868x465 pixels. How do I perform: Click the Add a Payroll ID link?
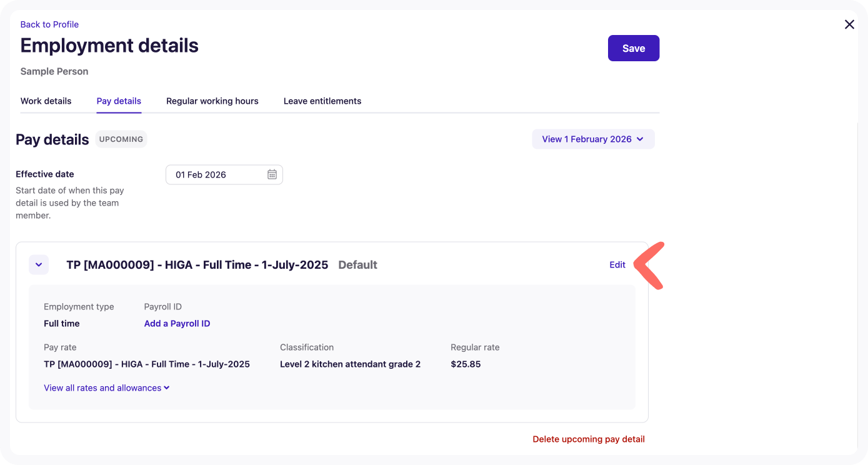(x=177, y=324)
